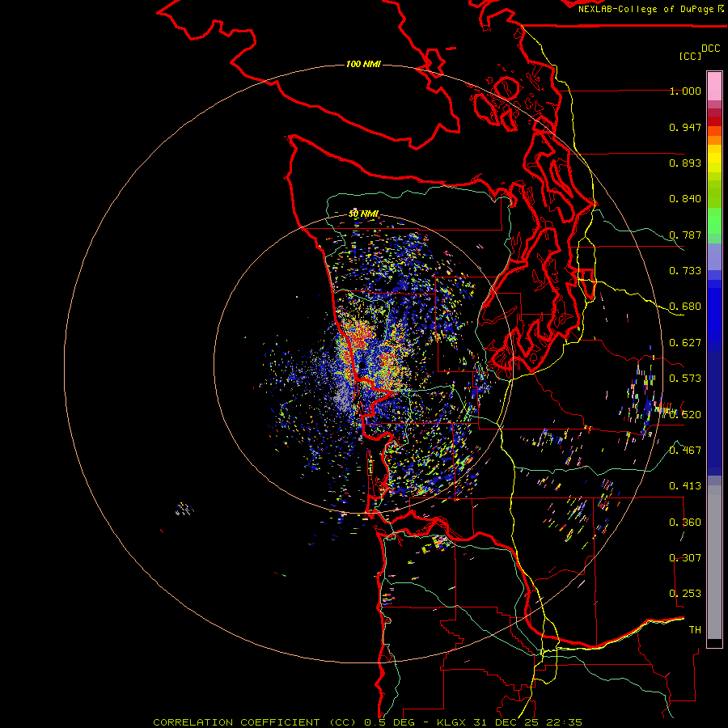Screen dimensions: 728x728
Task: Select the 0.627 scale value
Action: pyautogui.click(x=685, y=343)
